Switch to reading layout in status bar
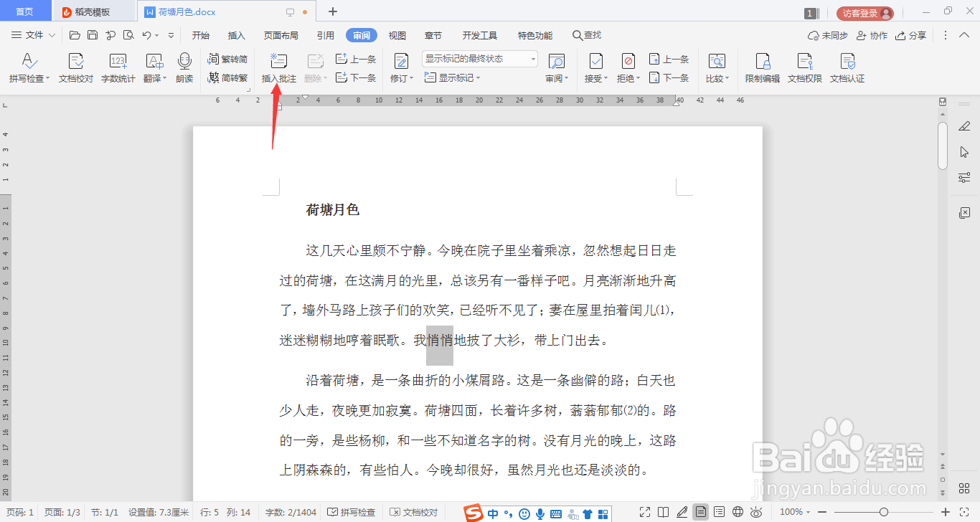The width and height of the screenshot is (980, 522). [664, 512]
